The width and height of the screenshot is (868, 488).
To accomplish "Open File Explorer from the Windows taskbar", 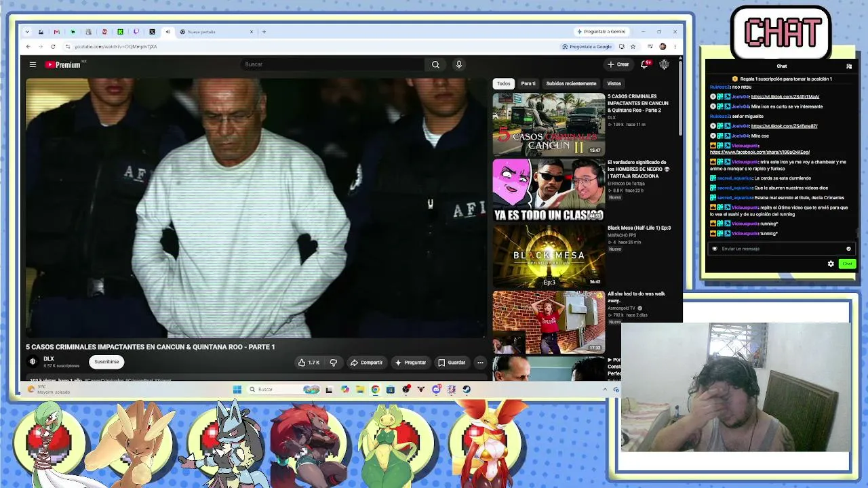I will (x=359, y=390).
